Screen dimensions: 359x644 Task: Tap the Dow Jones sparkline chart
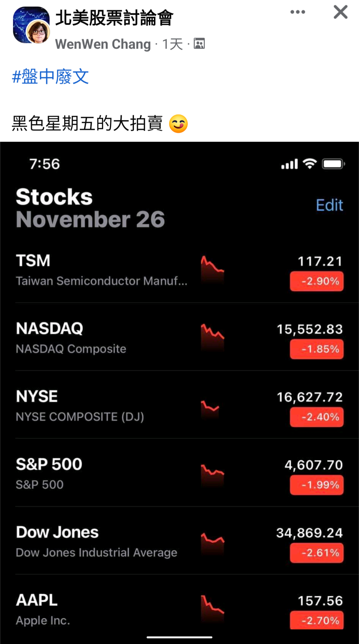coord(212,542)
